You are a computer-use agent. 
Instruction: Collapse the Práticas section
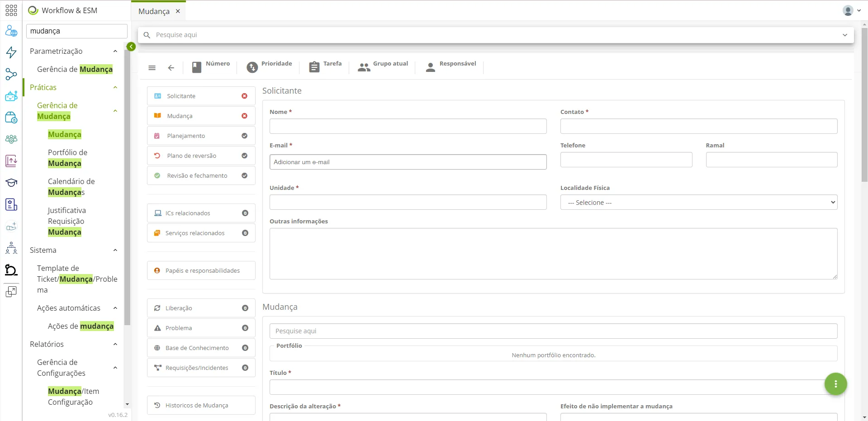(x=115, y=87)
